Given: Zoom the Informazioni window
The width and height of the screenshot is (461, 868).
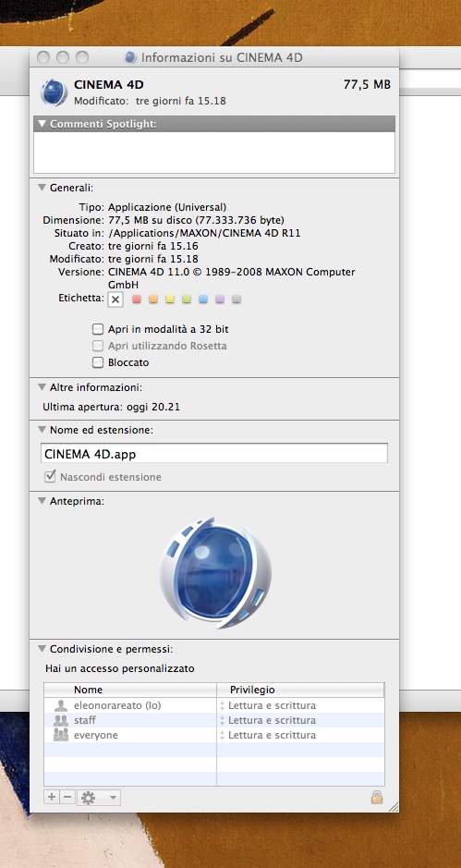Looking at the screenshot, I should tap(82, 57).
